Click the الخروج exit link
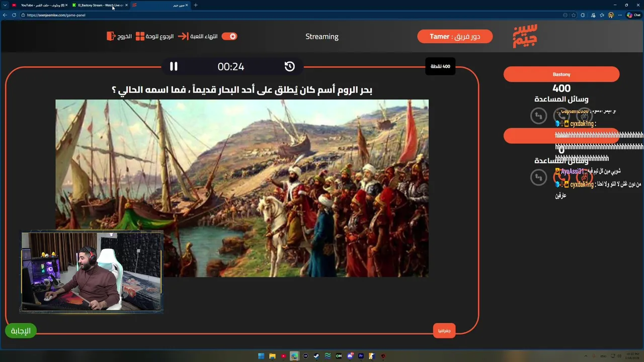644x362 pixels. coord(124,36)
